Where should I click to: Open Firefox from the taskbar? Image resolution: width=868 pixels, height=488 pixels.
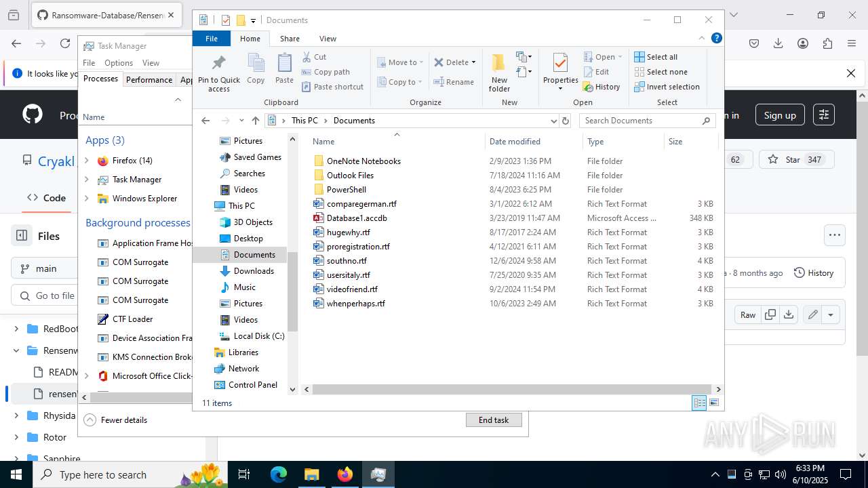344,474
